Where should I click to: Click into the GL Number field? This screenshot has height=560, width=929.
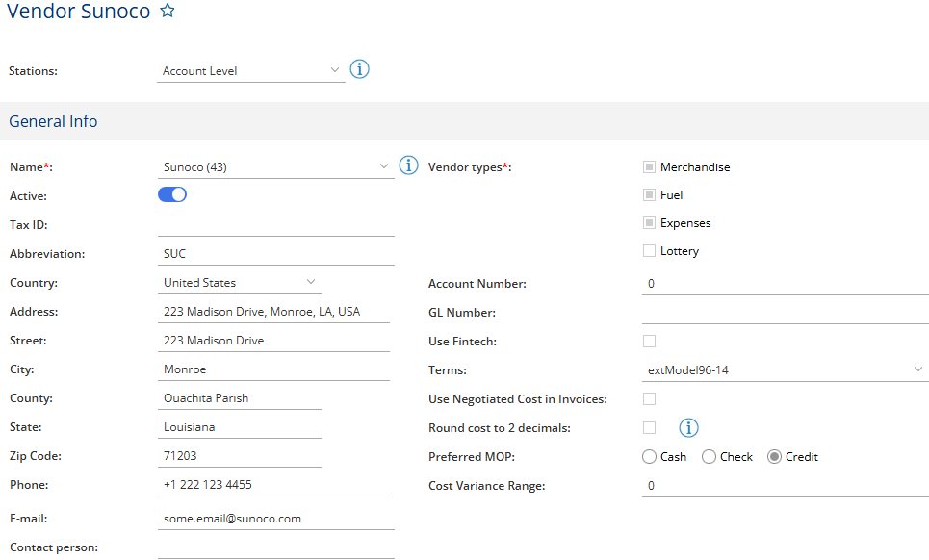pyautogui.click(x=784, y=313)
